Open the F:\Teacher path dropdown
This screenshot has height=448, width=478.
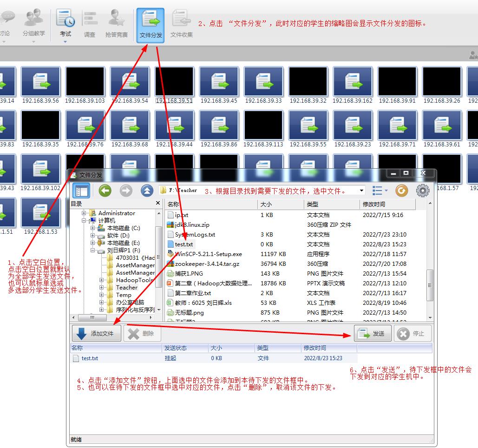[x=361, y=191]
